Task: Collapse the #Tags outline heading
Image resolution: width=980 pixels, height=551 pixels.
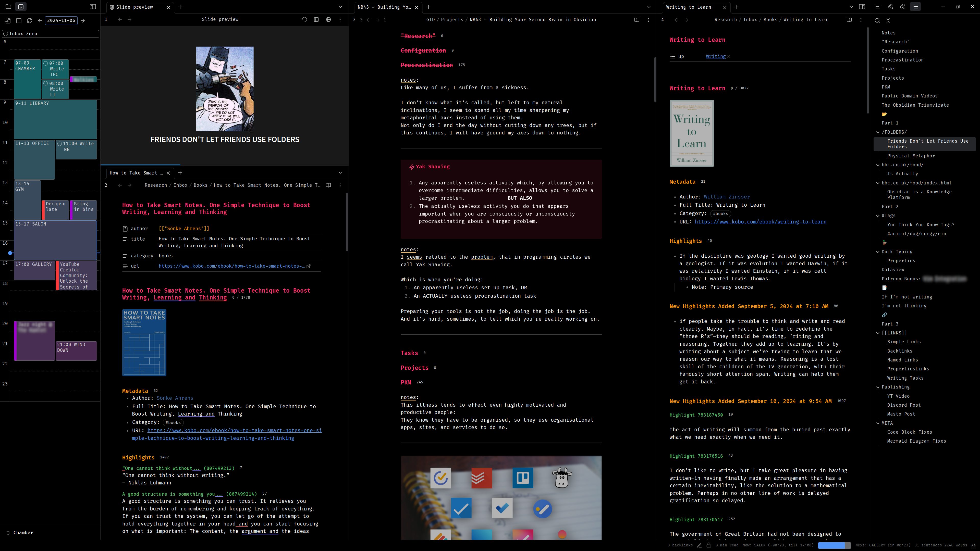Action: coord(878,216)
